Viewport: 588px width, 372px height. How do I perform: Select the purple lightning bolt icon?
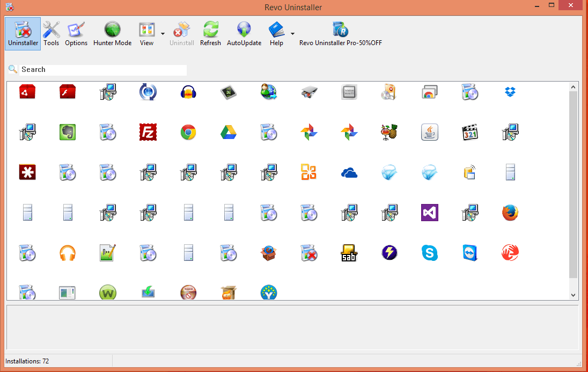tap(389, 253)
